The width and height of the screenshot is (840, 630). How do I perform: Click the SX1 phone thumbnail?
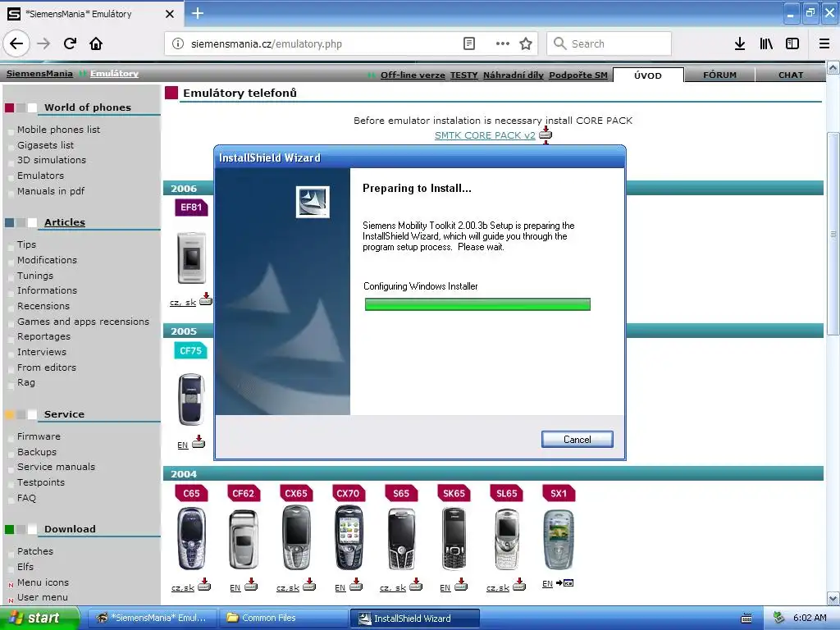coord(558,540)
